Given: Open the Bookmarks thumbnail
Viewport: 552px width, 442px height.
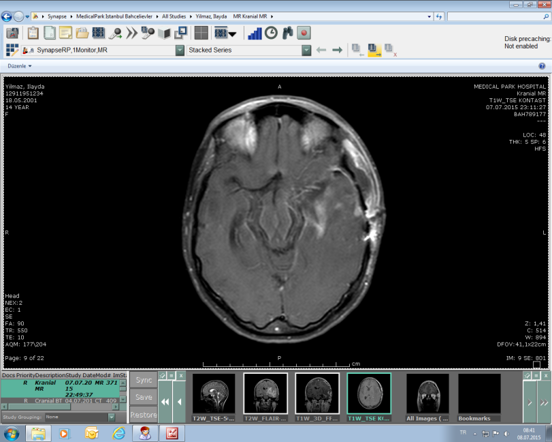Looking at the screenshot, I should pos(479,397).
